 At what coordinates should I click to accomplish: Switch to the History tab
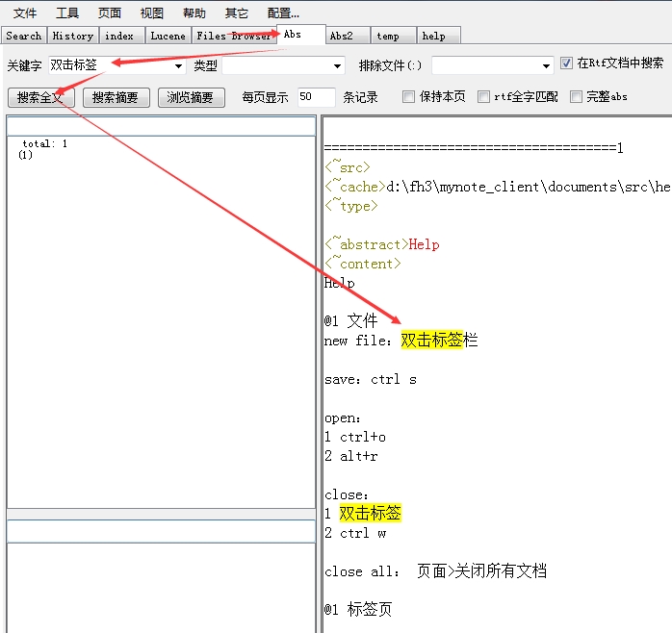[72, 36]
